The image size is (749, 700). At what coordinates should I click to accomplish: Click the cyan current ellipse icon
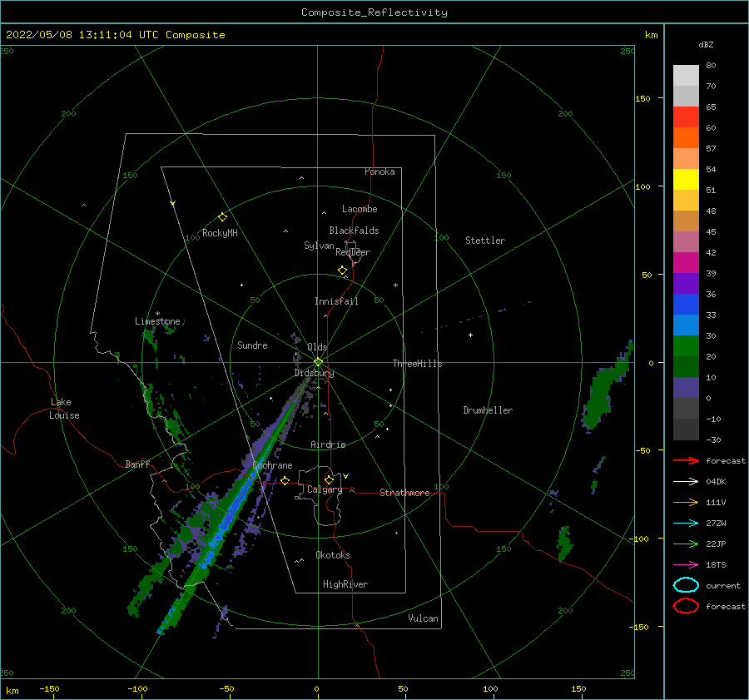tap(686, 585)
